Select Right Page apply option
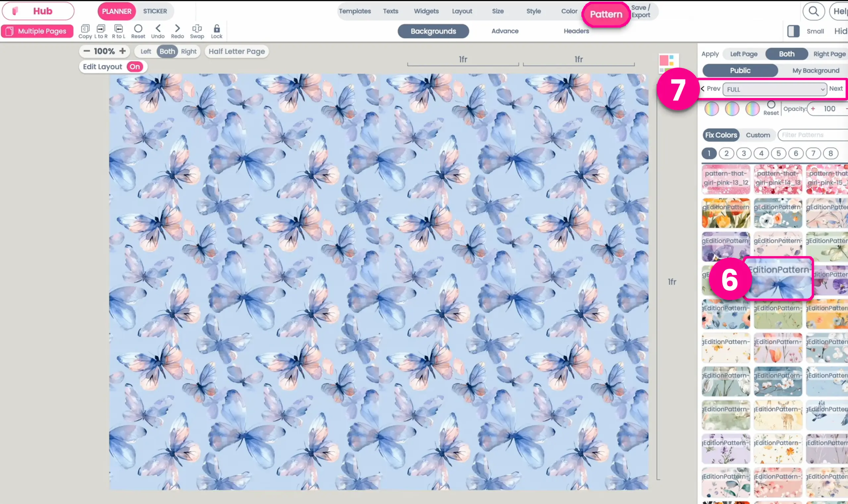The width and height of the screenshot is (848, 504). [829, 54]
